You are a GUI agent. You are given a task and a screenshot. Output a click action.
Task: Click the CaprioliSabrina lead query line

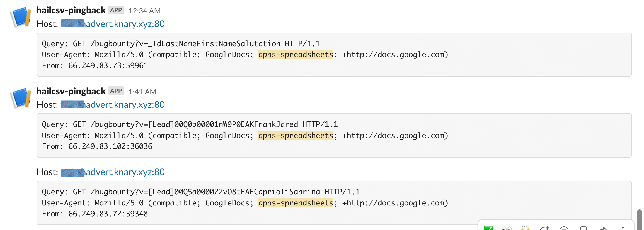point(201,192)
